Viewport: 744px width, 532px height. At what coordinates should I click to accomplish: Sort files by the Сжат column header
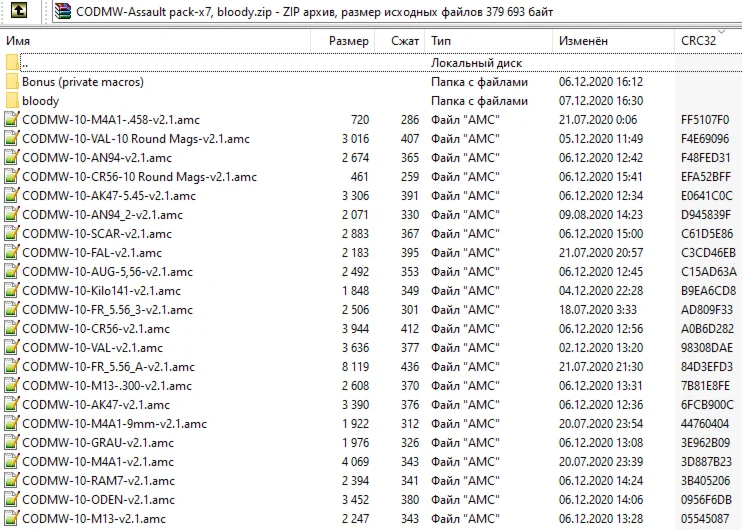(x=400, y=41)
